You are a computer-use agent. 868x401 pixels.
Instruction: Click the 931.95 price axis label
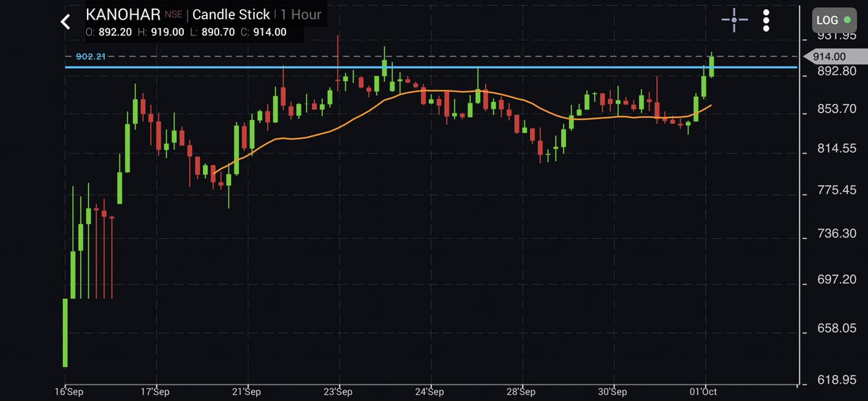pos(836,35)
